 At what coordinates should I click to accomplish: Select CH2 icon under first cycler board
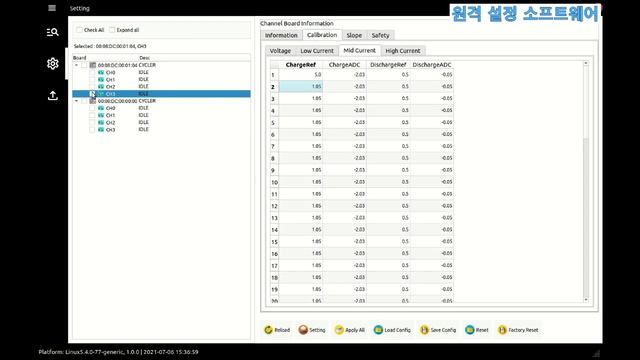click(101, 87)
